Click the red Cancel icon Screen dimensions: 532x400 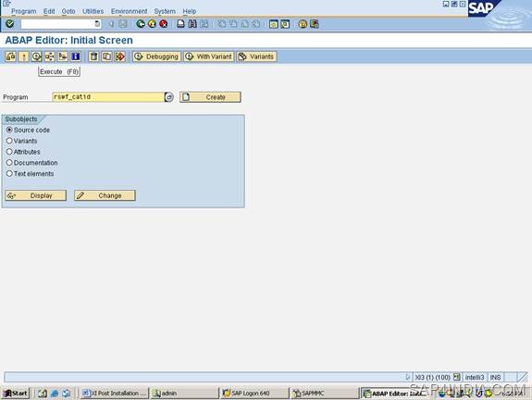coord(164,24)
